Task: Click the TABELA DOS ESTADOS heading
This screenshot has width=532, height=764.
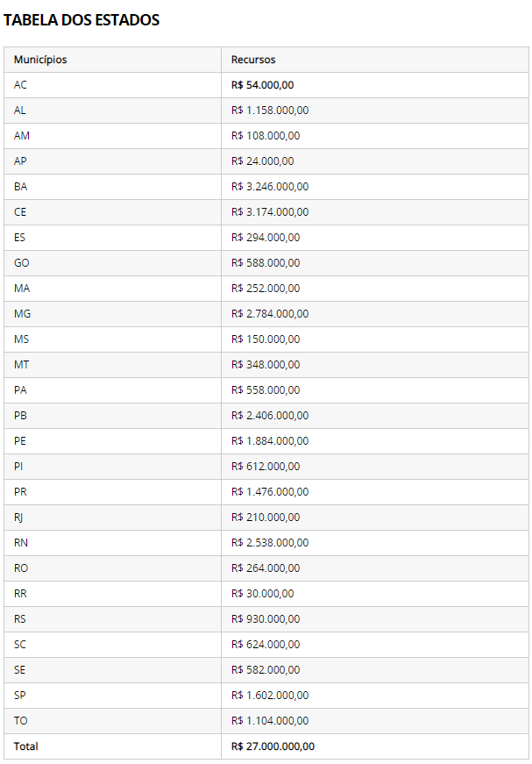Action: (82, 20)
